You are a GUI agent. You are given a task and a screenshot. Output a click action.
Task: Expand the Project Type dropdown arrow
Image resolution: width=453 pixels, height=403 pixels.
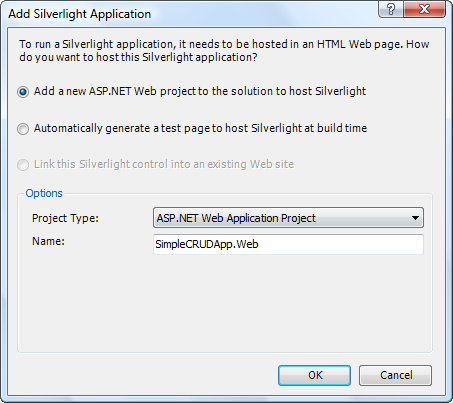(415, 218)
